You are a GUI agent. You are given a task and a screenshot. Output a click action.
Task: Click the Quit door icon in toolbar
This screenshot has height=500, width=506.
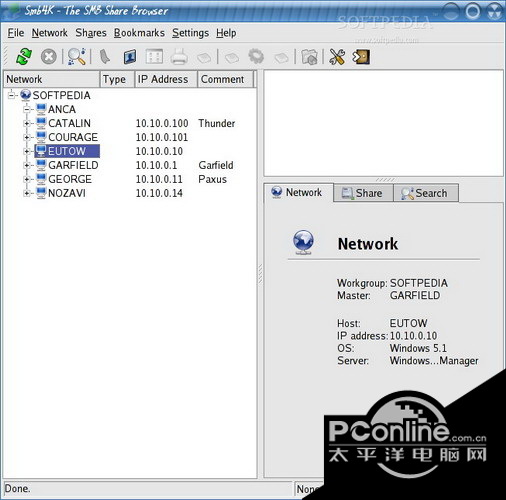click(361, 56)
